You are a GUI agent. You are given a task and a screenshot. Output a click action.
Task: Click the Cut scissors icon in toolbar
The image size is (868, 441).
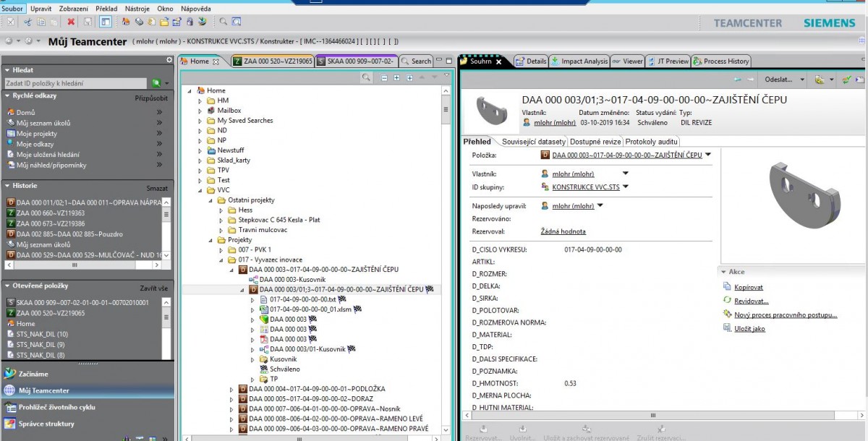27,22
